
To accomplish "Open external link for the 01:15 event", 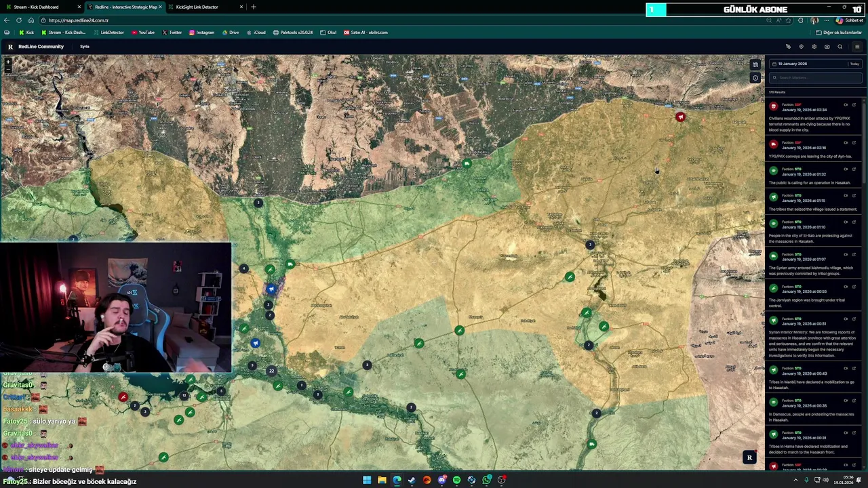I will pyautogui.click(x=854, y=196).
